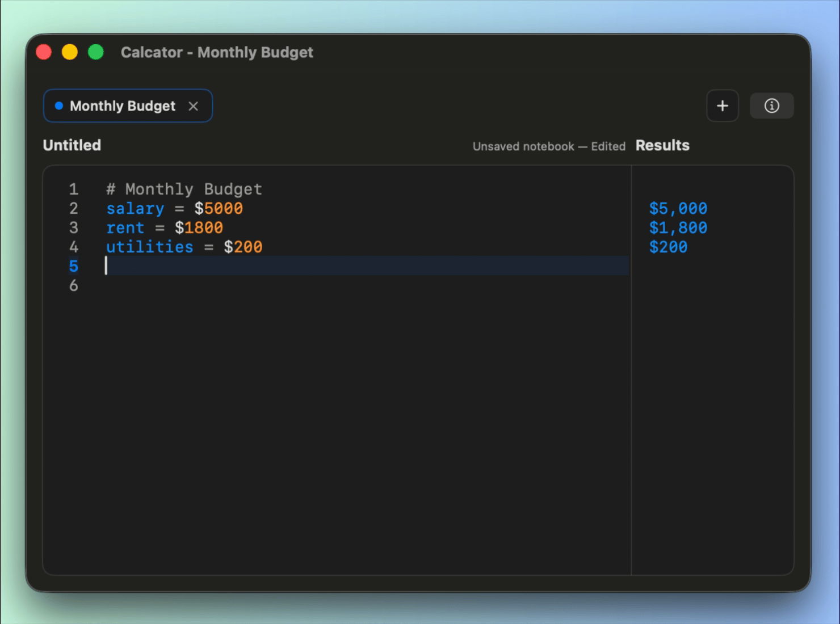Click the $200 result value

[668, 247]
